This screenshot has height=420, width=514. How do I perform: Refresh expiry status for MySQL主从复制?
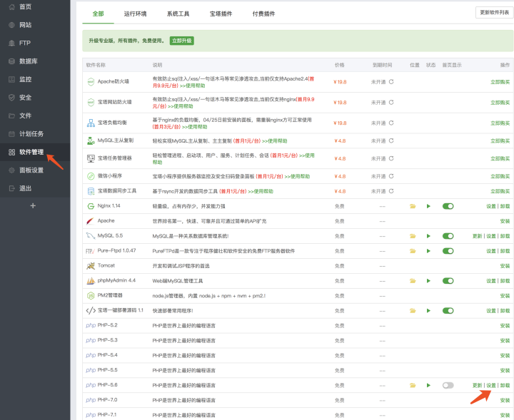[x=391, y=140]
